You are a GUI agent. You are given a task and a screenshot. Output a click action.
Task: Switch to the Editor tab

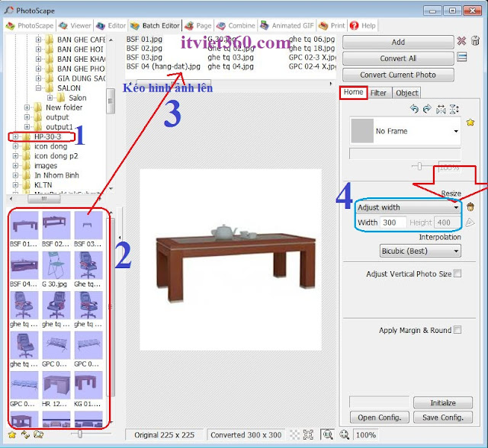point(111,26)
